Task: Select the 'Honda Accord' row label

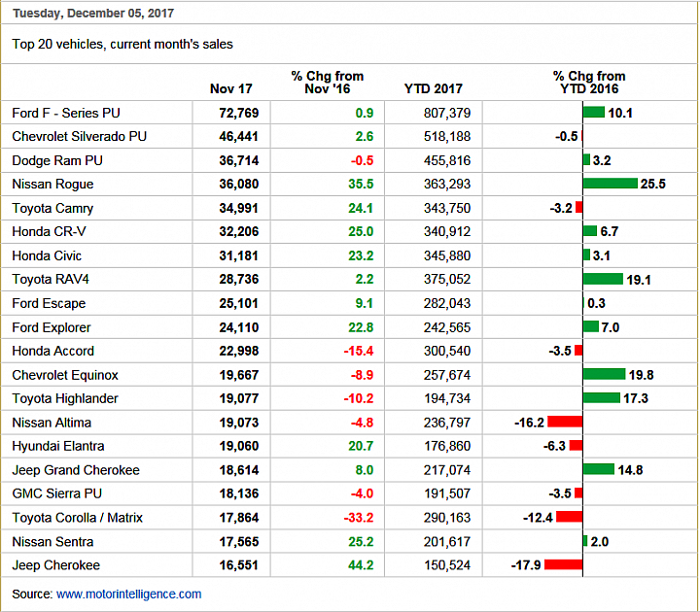Action: [53, 351]
